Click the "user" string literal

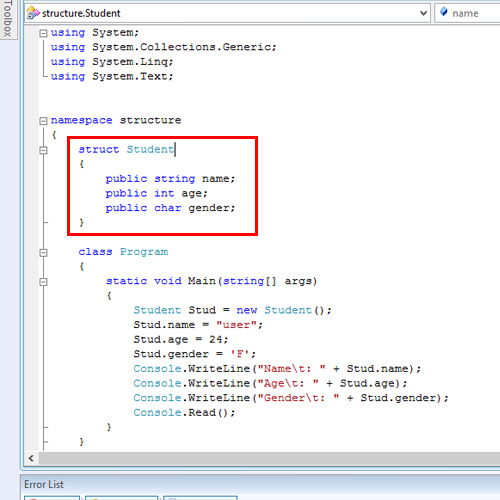(236, 325)
